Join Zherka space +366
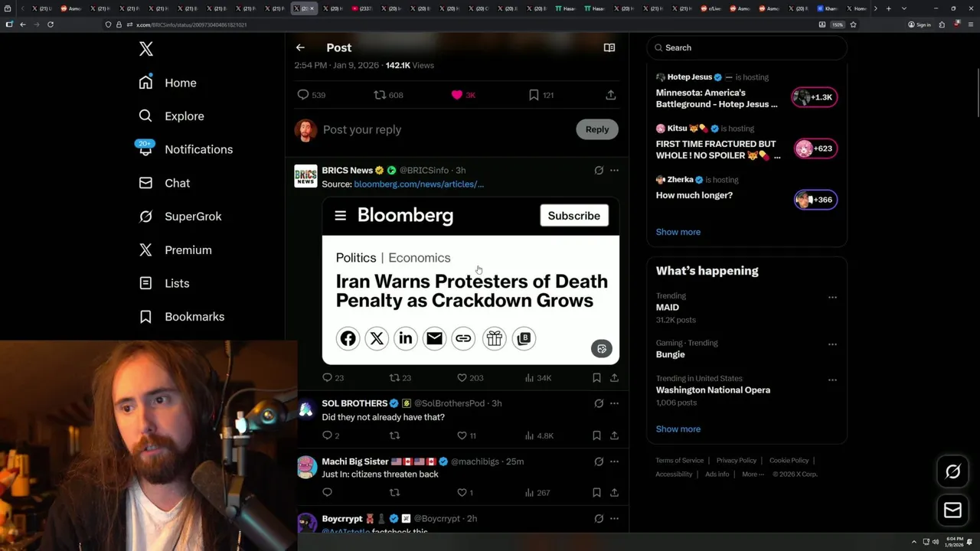980x551 pixels. (815, 200)
